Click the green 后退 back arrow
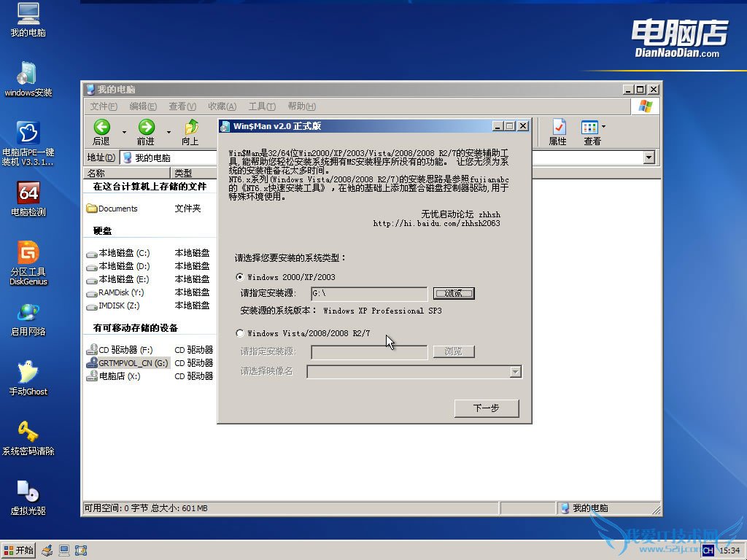Image resolution: width=747 pixels, height=560 pixels. (x=102, y=127)
